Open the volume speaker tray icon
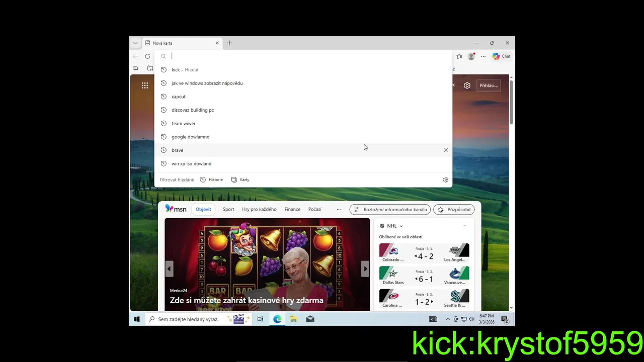Screen dimensions: 644x362 (x=471, y=319)
